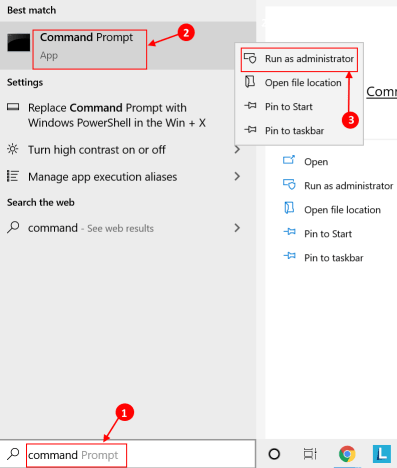Click Open icon in right details pane
The height and width of the screenshot is (468, 397).
click(289, 160)
